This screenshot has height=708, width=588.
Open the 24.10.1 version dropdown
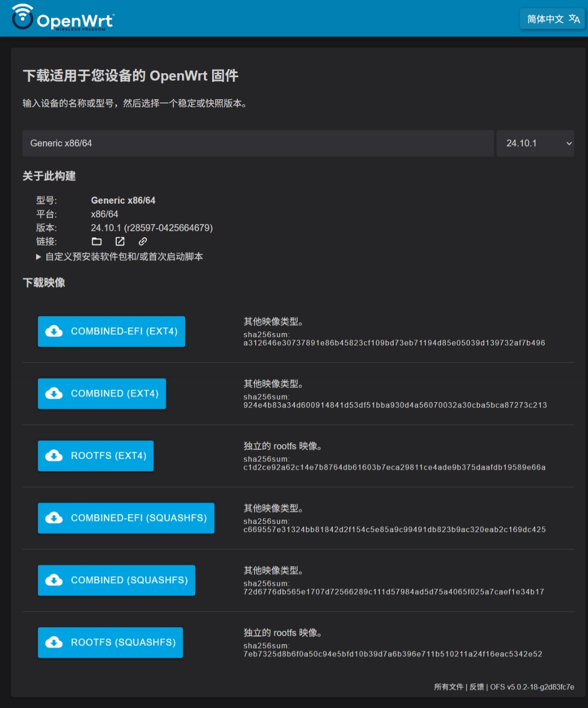point(535,143)
